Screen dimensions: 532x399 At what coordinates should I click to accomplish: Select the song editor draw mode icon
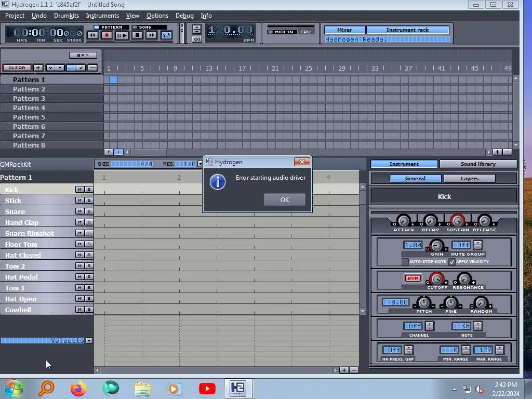tap(81, 68)
